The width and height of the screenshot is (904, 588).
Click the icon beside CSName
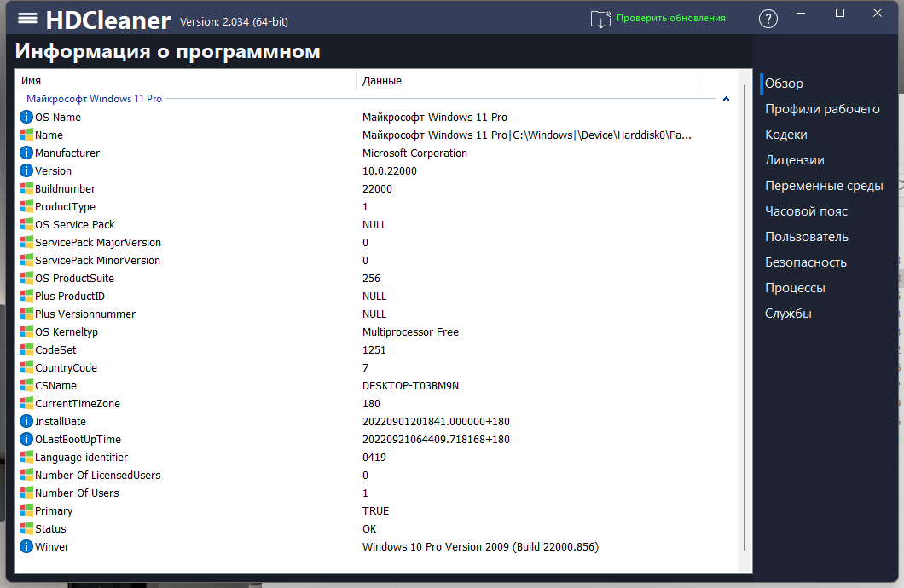(26, 384)
